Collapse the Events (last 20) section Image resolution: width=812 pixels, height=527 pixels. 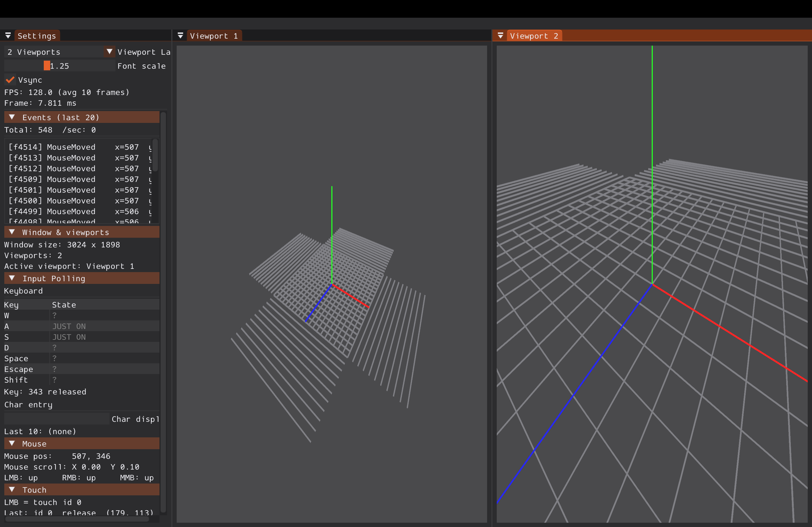pyautogui.click(x=82, y=117)
